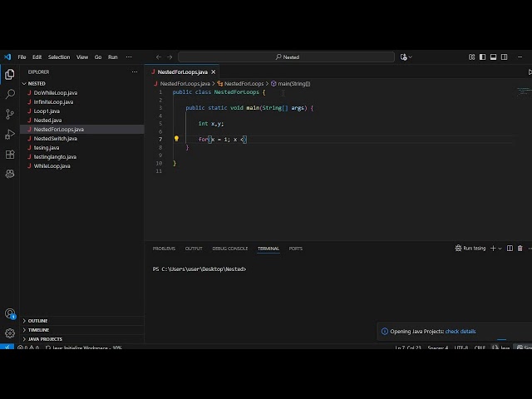Click the Nested command center search box
The height and width of the screenshot is (399, 532).
(x=286, y=57)
